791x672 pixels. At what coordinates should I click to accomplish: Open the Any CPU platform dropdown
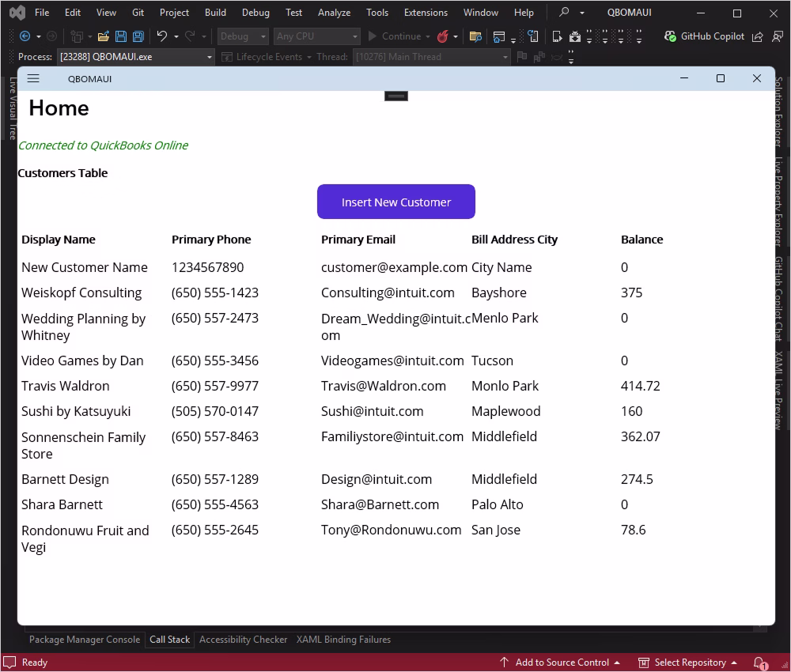317,36
